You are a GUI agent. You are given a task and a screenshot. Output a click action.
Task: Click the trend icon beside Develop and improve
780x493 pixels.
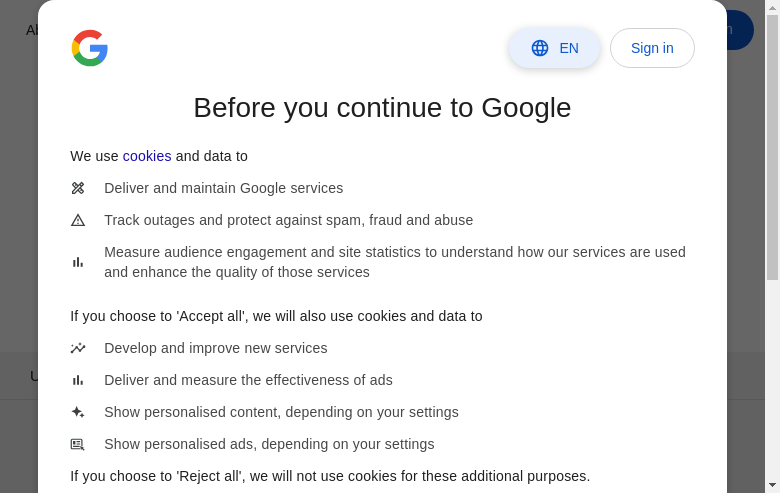[78, 348]
